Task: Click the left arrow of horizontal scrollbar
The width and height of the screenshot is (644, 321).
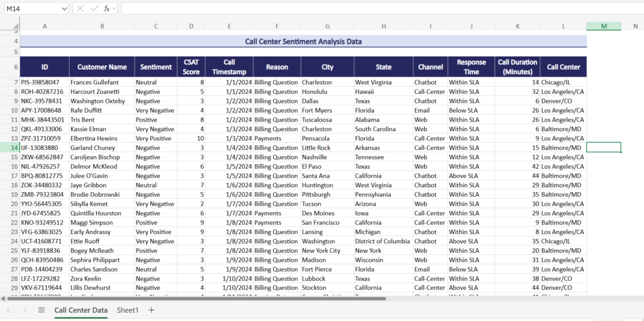Action: (3, 298)
